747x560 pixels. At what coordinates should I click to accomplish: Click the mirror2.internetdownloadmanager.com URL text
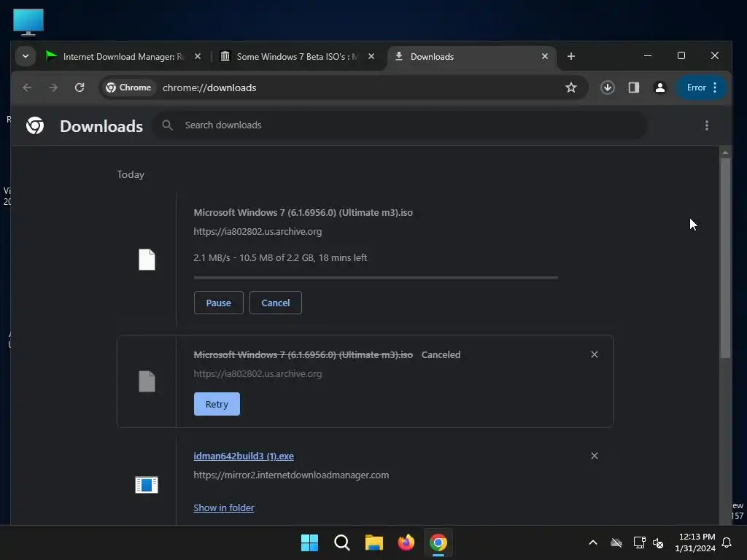(291, 475)
